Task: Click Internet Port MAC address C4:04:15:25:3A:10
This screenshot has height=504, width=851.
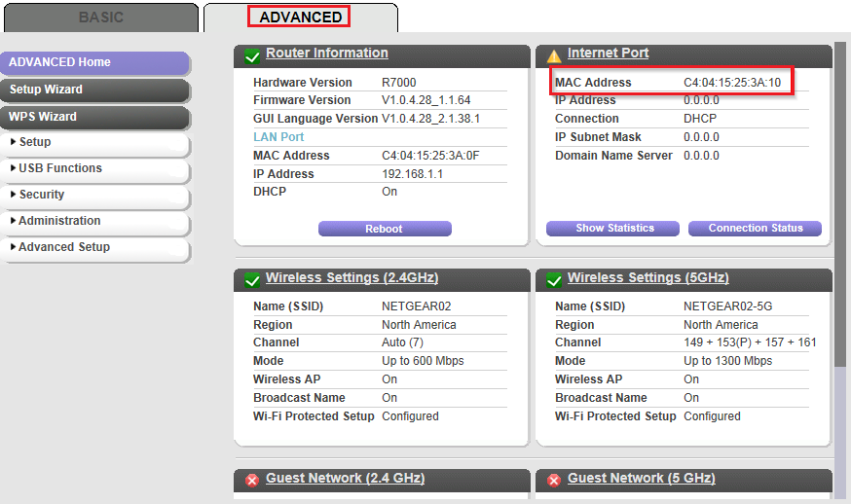Action: [x=731, y=83]
